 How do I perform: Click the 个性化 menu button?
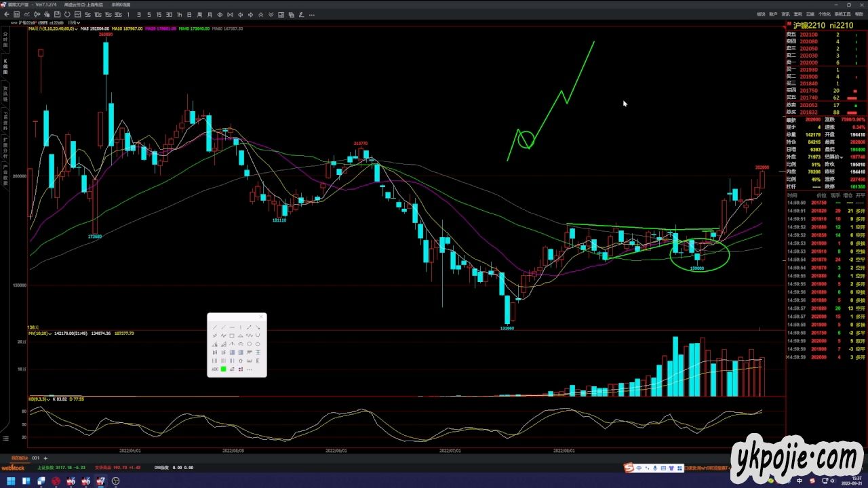[824, 14]
